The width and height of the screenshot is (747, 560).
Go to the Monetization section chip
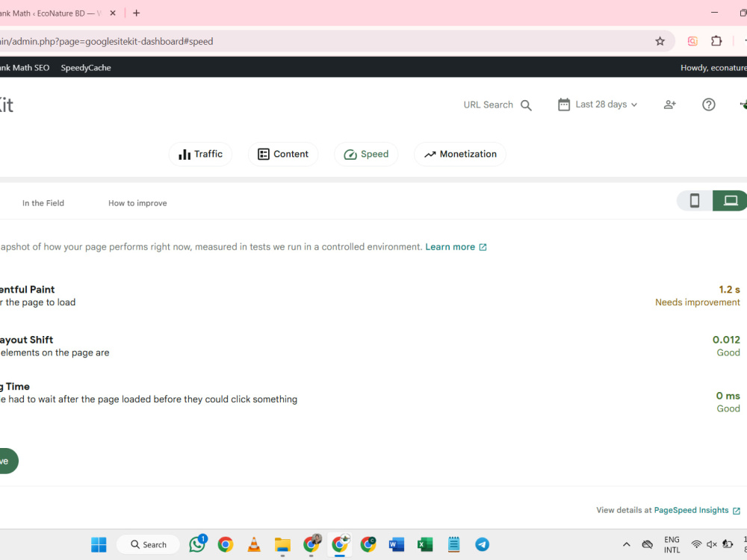459,155
